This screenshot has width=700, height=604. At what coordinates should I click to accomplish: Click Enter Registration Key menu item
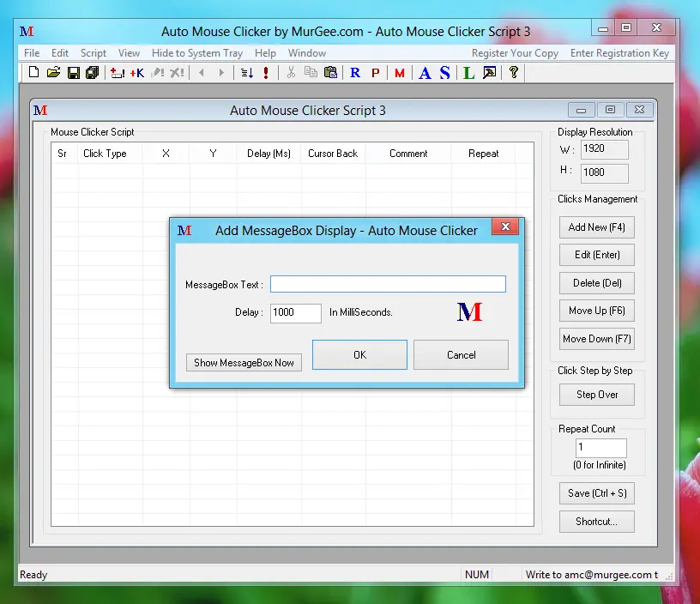(619, 53)
